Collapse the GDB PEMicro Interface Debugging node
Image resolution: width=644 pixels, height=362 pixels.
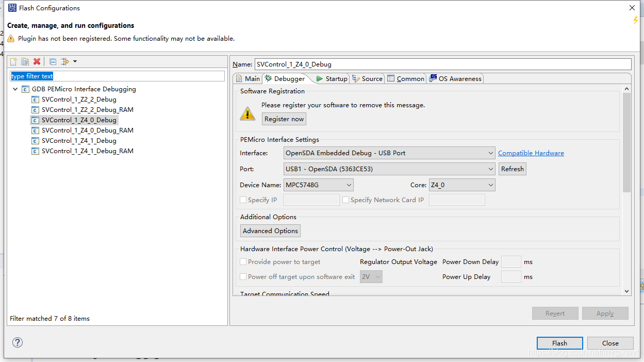[15, 89]
